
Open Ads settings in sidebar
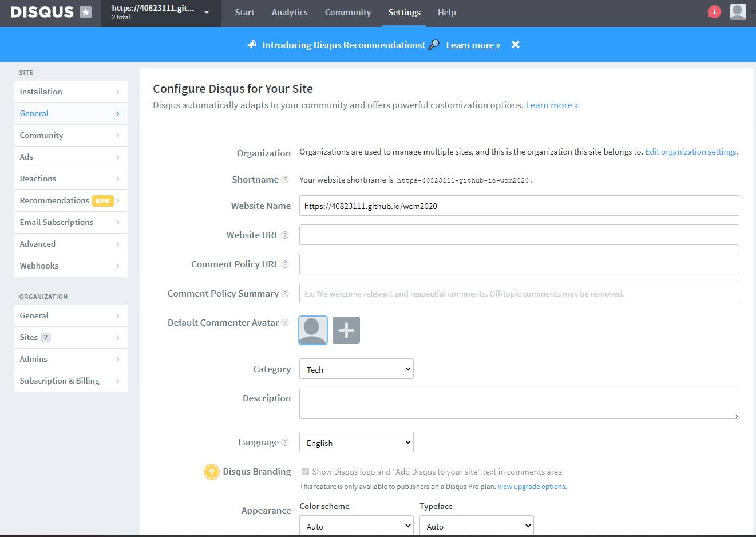coord(71,157)
